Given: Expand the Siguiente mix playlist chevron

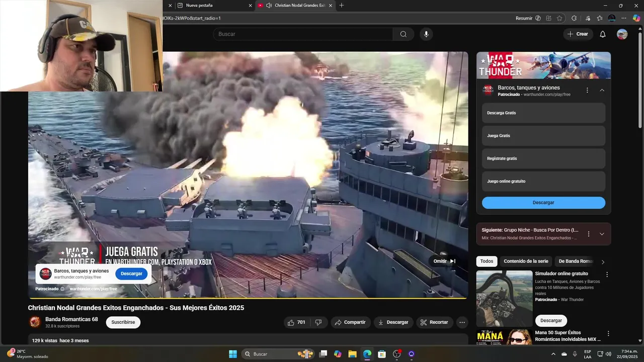Looking at the screenshot, I should click(602, 234).
